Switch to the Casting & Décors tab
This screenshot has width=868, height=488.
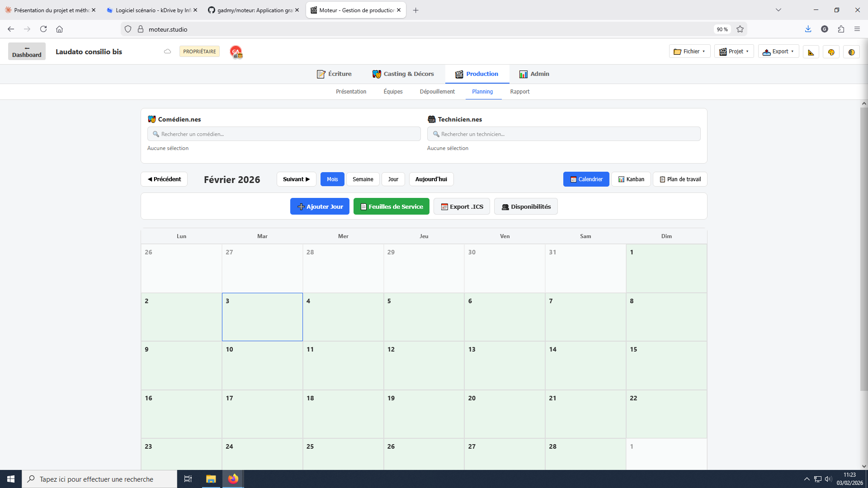click(403, 74)
